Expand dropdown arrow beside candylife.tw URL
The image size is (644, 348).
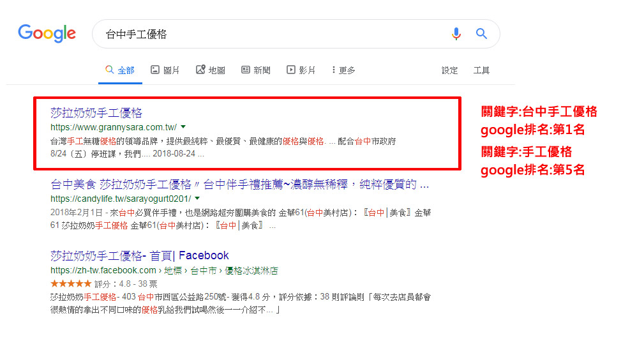tap(198, 199)
